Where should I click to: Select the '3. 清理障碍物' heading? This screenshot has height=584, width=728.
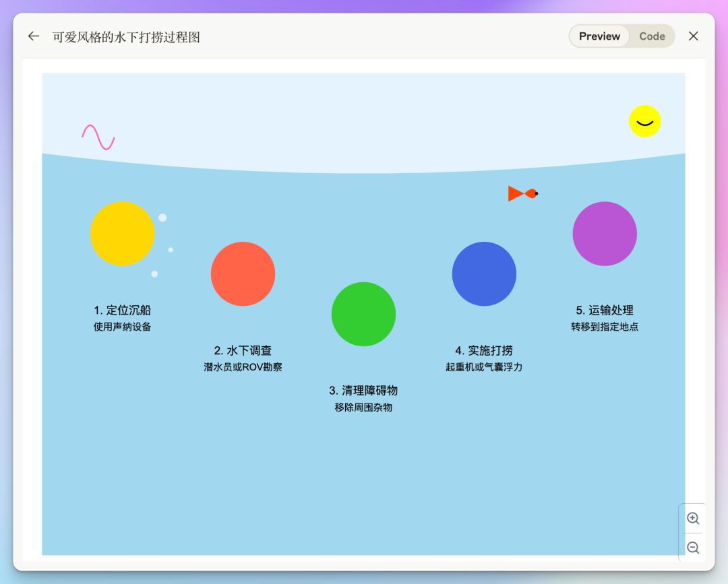point(363,391)
